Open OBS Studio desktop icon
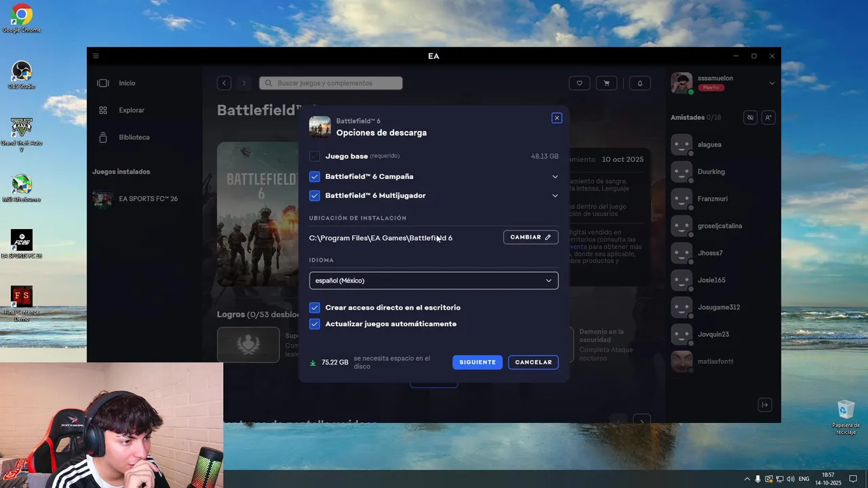The image size is (868, 488). [22, 75]
